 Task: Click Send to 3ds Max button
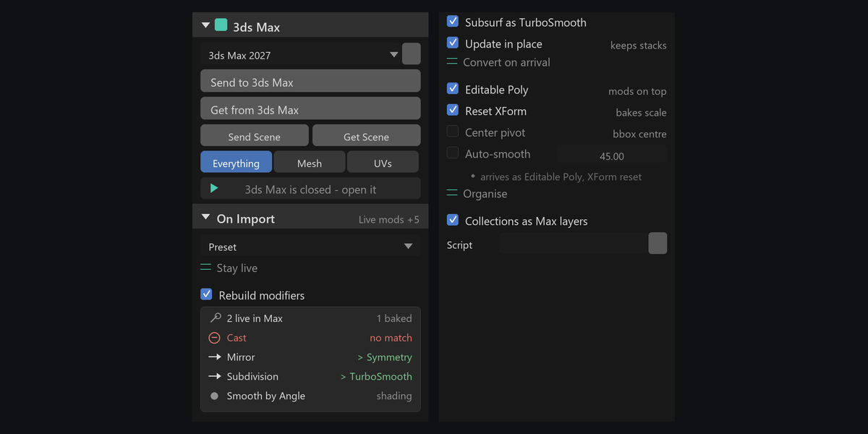click(x=310, y=81)
